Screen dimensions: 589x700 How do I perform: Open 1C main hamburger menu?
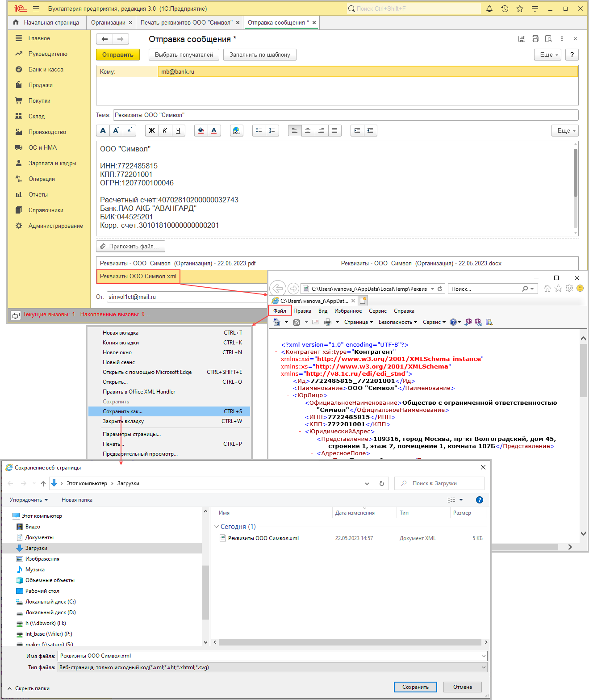(x=36, y=8)
